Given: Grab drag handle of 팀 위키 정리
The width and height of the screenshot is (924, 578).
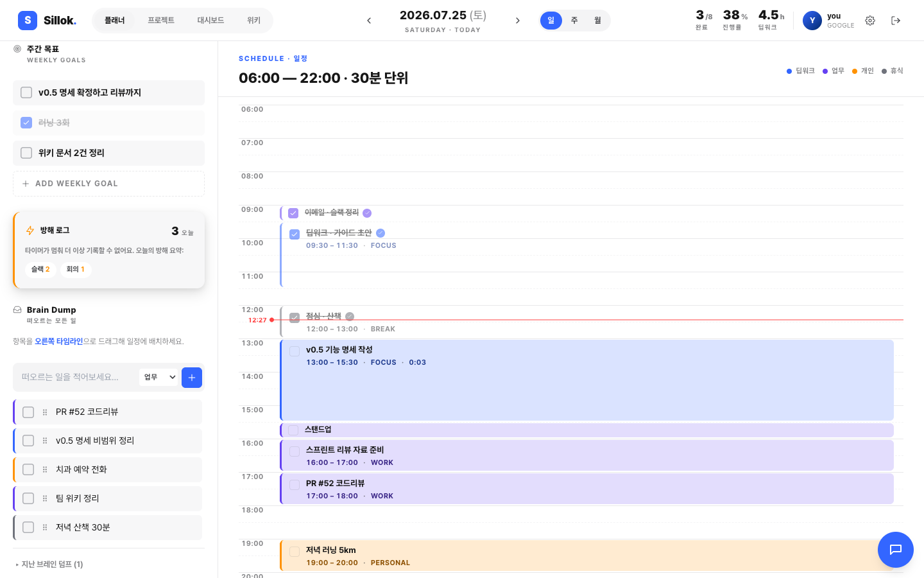Looking at the screenshot, I should (45, 499).
